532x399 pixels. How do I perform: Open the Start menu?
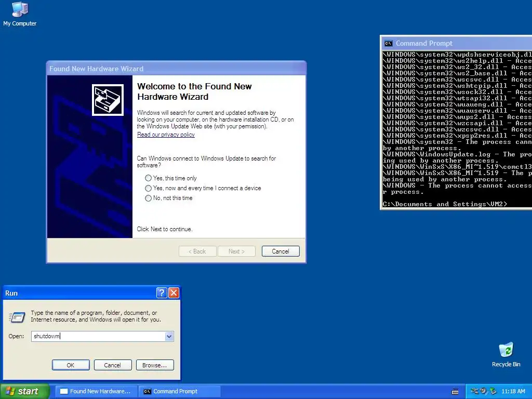[24, 391]
